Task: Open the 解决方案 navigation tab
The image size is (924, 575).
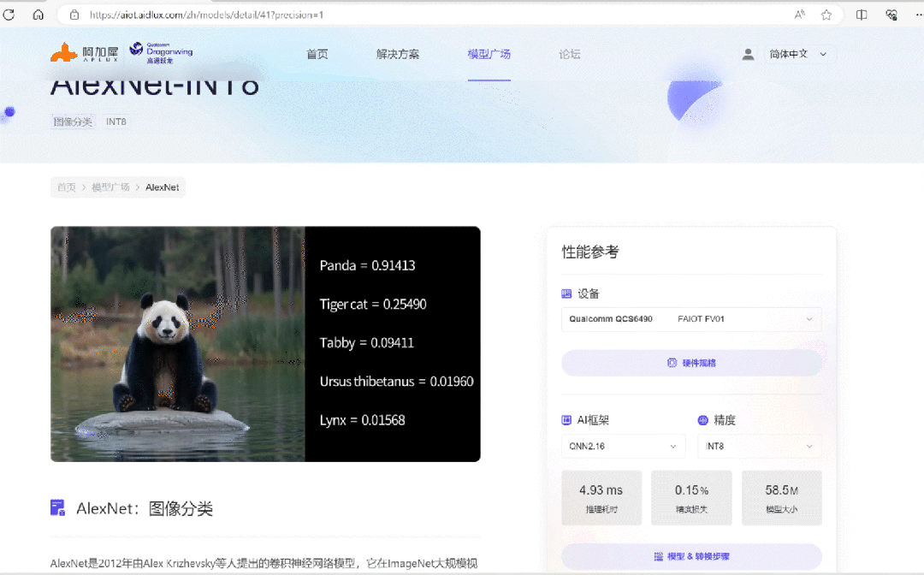Action: click(x=398, y=54)
